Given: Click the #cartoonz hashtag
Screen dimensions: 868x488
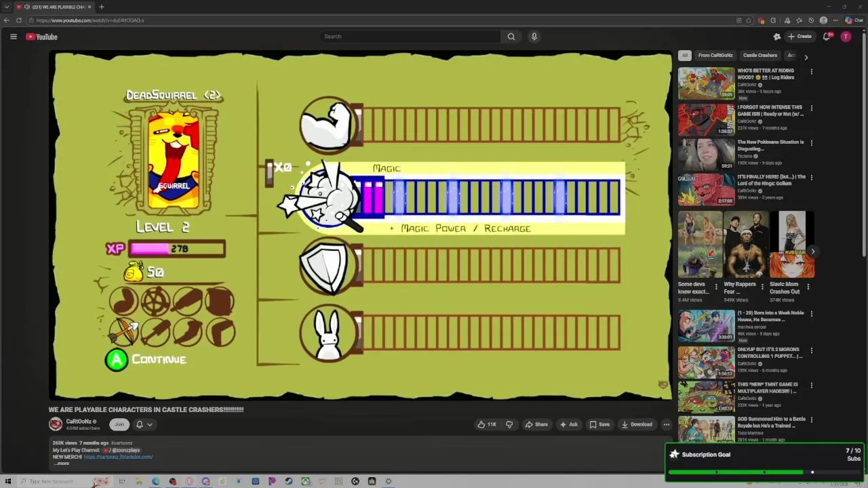Looking at the screenshot, I should coord(121,443).
